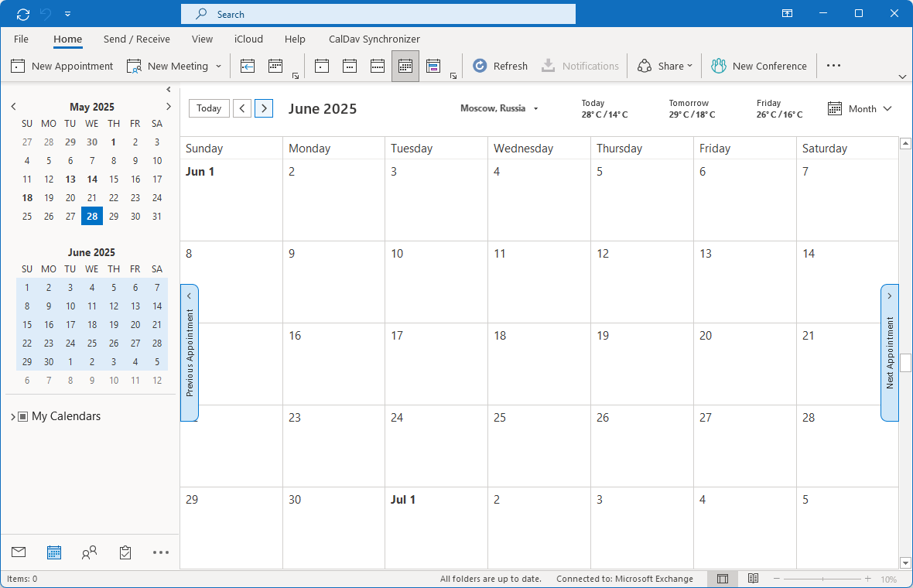Go to next month in date navigator
Screen dimensions: 913x588
coord(168,107)
